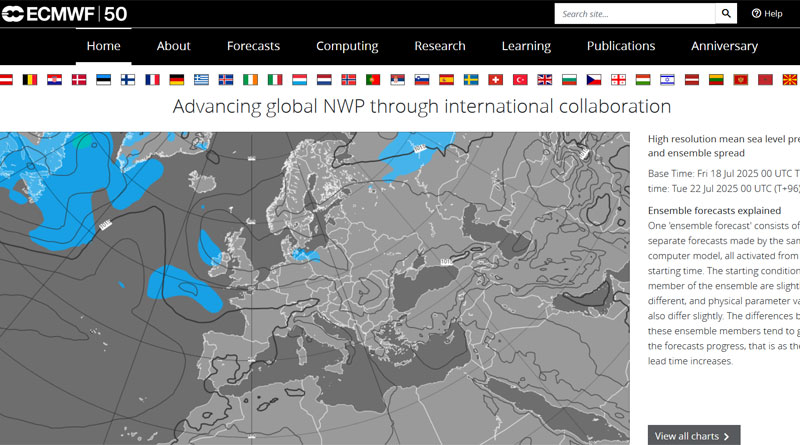Select the Spain flag icon
The image size is (800, 445).
click(446, 80)
